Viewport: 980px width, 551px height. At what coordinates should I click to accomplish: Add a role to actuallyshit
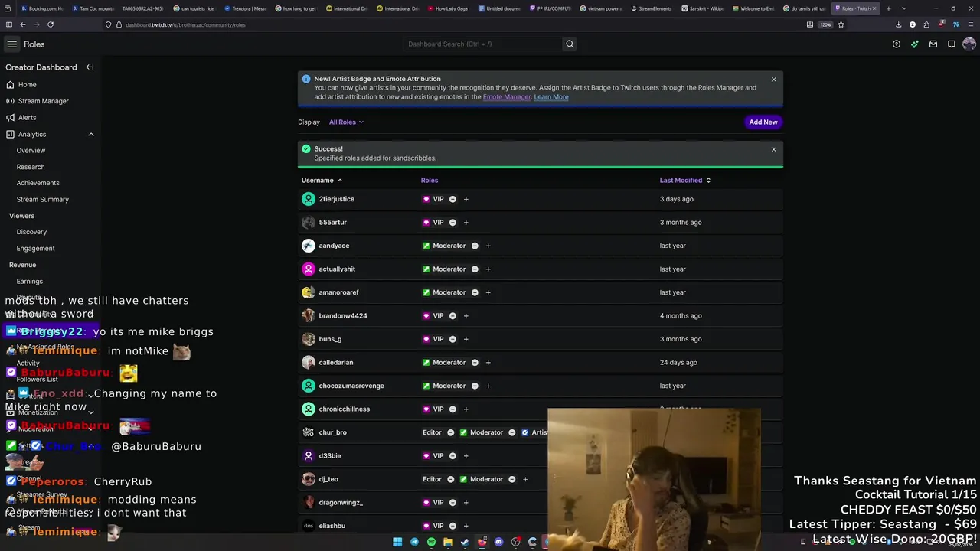click(x=488, y=269)
